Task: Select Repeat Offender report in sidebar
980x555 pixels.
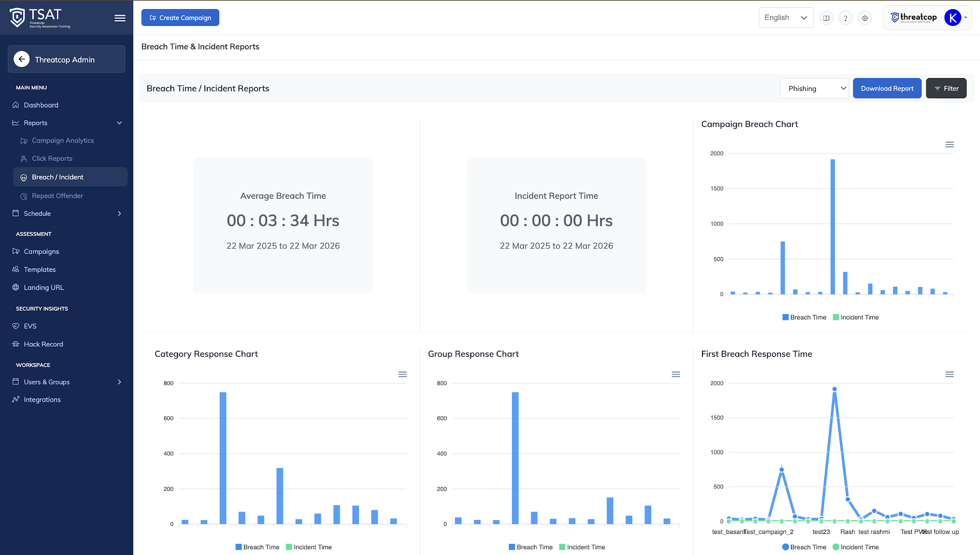Action: tap(57, 196)
